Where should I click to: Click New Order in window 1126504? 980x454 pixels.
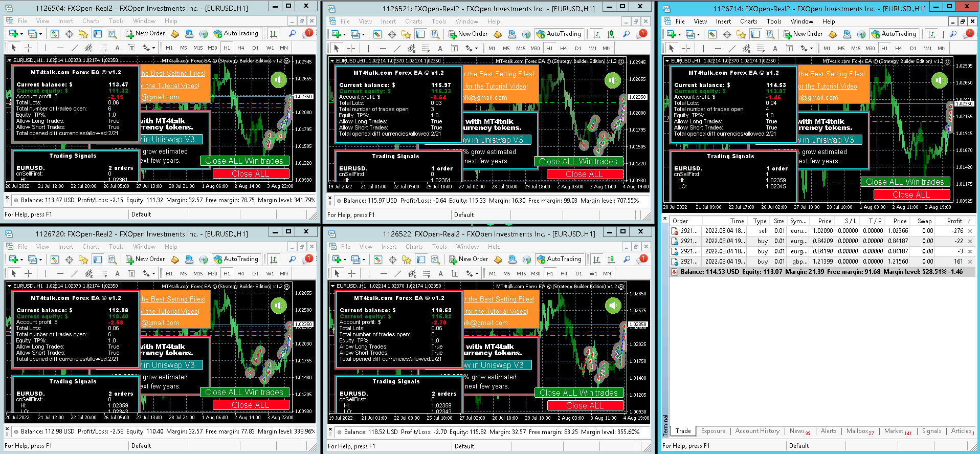point(145,33)
